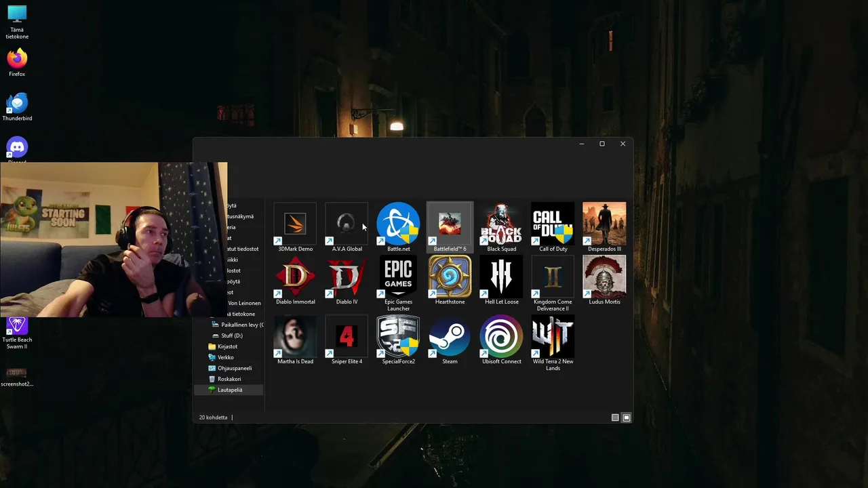Select the Tämä tietokone desktop icon
868x488 pixels.
point(17,22)
